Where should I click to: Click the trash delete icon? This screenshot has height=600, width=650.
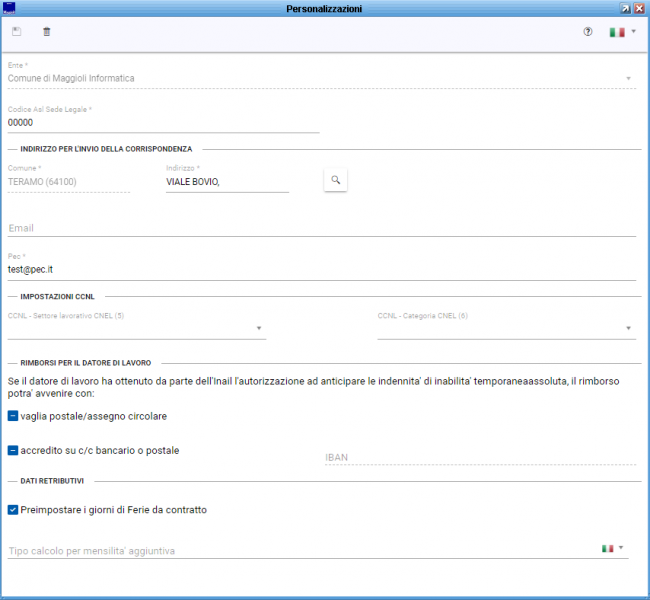point(46,32)
